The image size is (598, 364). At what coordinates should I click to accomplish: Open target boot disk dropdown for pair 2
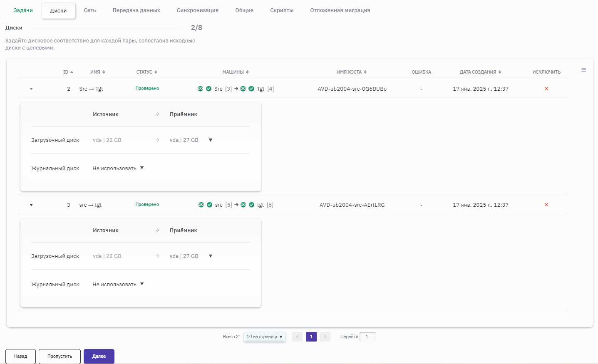coord(210,140)
